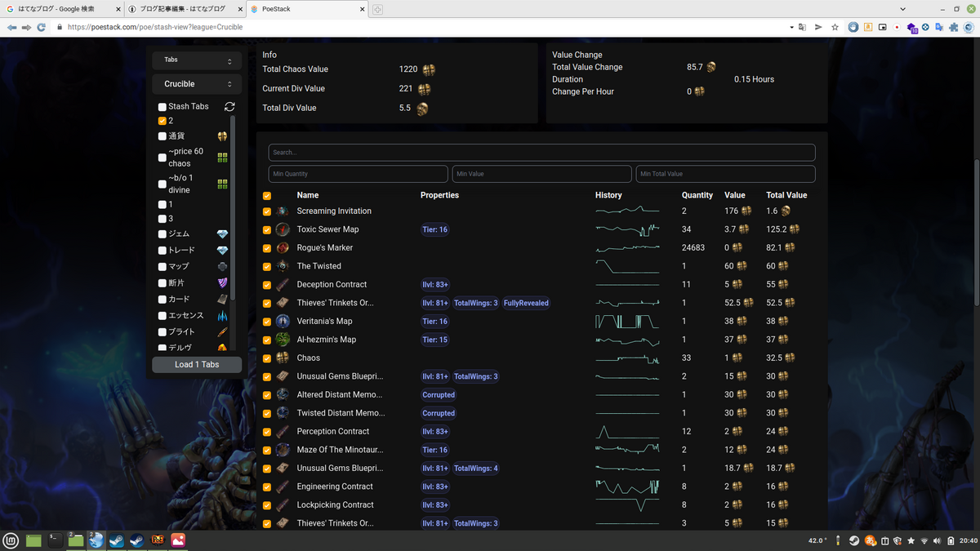The image size is (980, 551).
Task: Click the Al-hezmin's Map item icon
Action: 283,340
